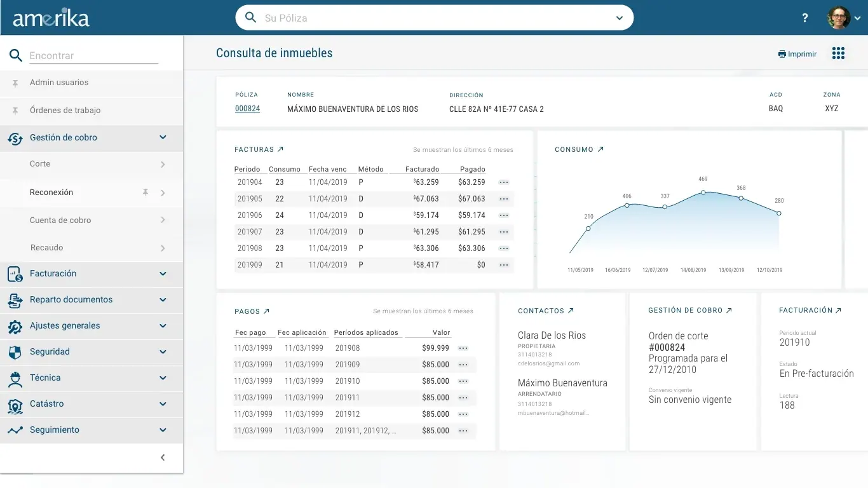Click the Seguimiento trend line icon
Image resolution: width=868 pixels, height=488 pixels.
pos(15,430)
